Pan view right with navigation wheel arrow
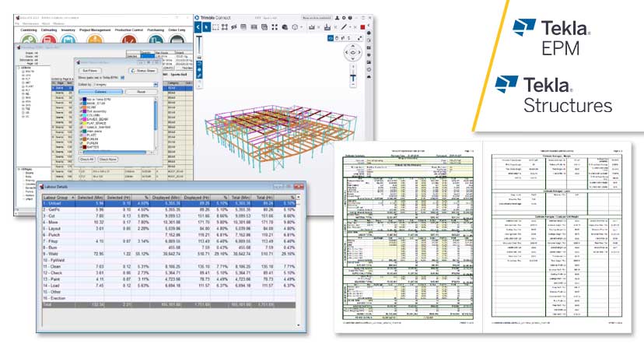 pos(359,53)
